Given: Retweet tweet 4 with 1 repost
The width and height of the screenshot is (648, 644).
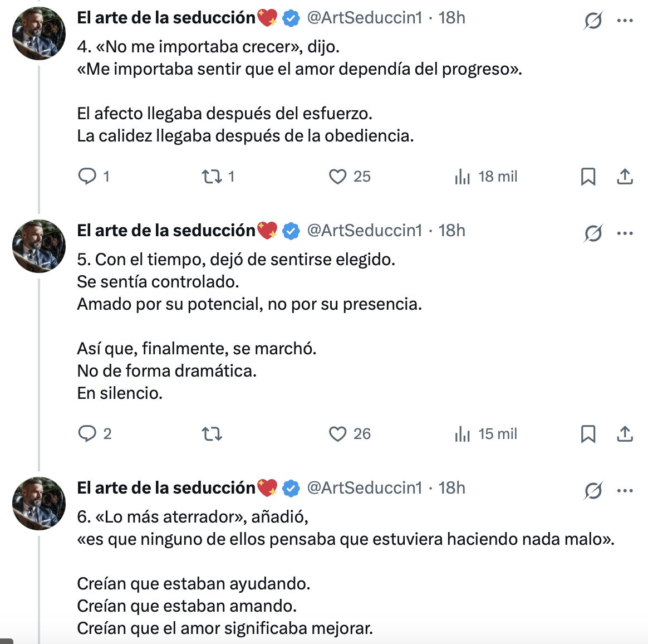Looking at the screenshot, I should [212, 177].
